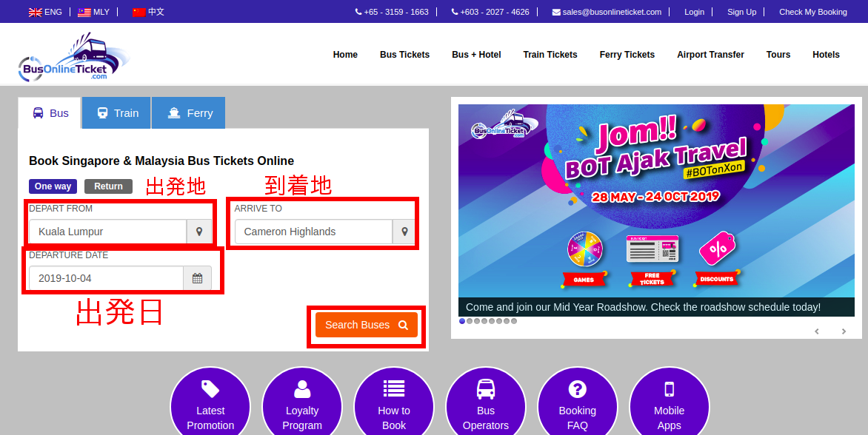This screenshot has width=868, height=435.
Task: Click phone icon beside +65 number
Action: coord(358,12)
